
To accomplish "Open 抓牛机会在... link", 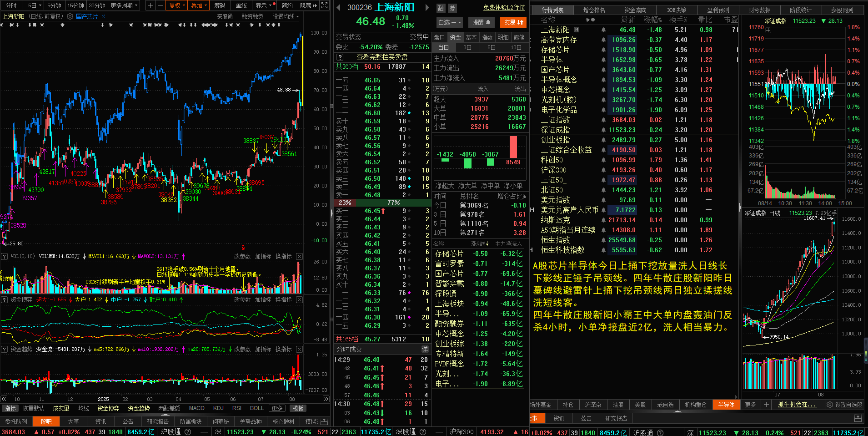I will pyautogui.click(x=797, y=405).
